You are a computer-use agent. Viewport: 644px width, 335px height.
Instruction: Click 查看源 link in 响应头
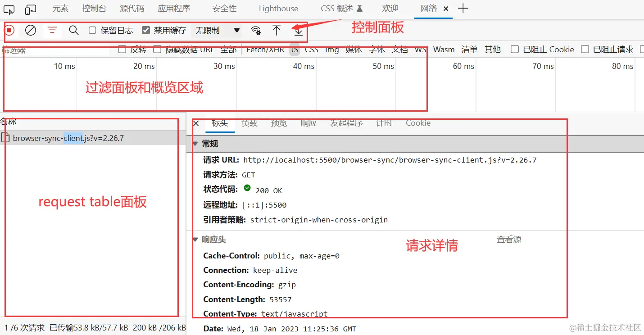(x=509, y=240)
